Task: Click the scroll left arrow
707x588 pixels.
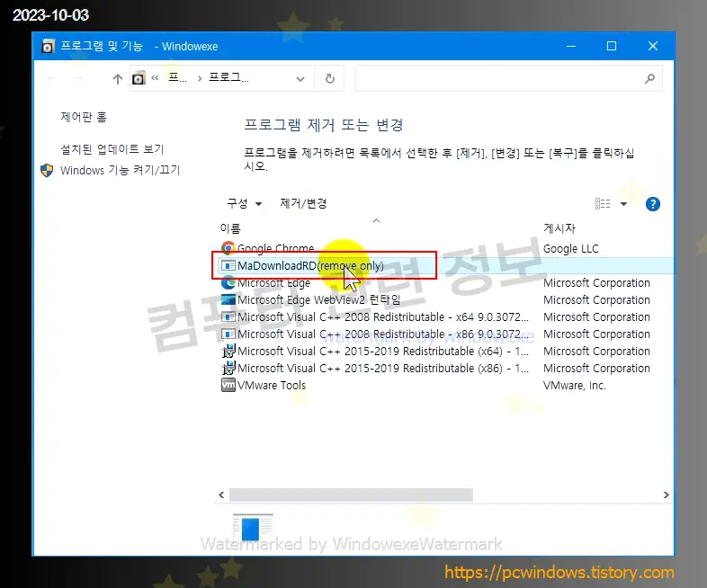Action: (221, 494)
